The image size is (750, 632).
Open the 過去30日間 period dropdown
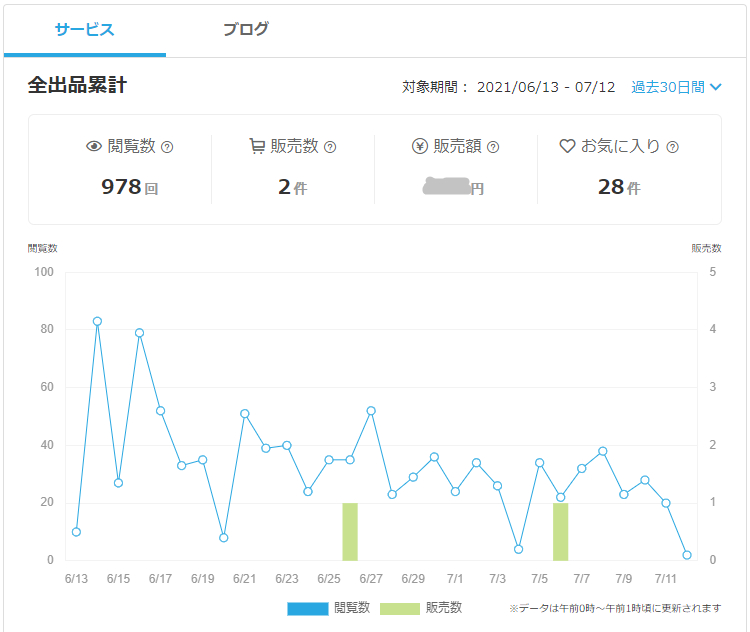click(668, 87)
